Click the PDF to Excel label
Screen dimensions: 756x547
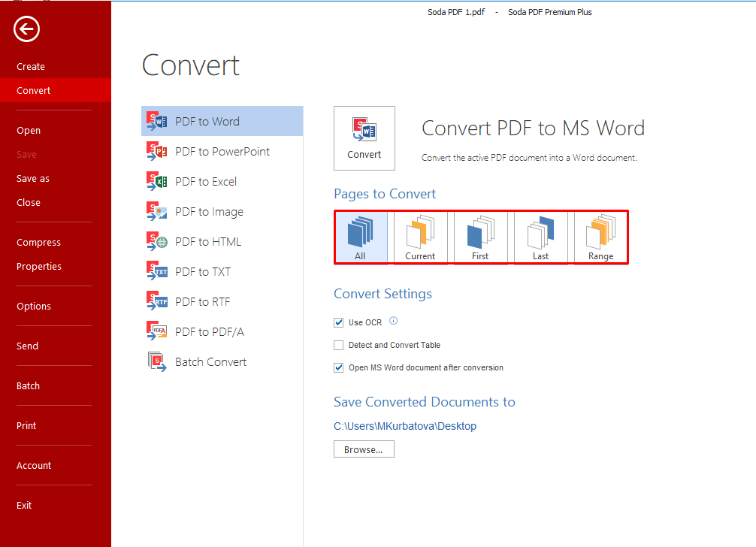coord(206,182)
